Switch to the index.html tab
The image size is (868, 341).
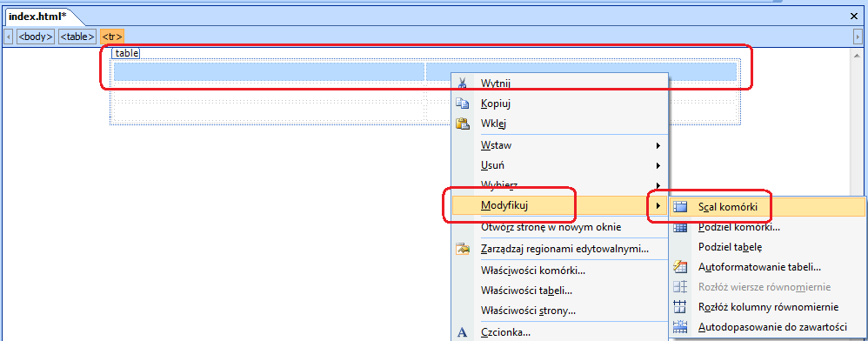click(41, 17)
